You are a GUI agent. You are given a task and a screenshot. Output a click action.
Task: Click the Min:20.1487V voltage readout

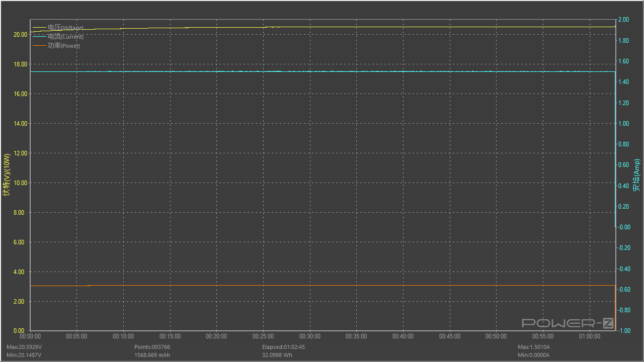(x=24, y=355)
